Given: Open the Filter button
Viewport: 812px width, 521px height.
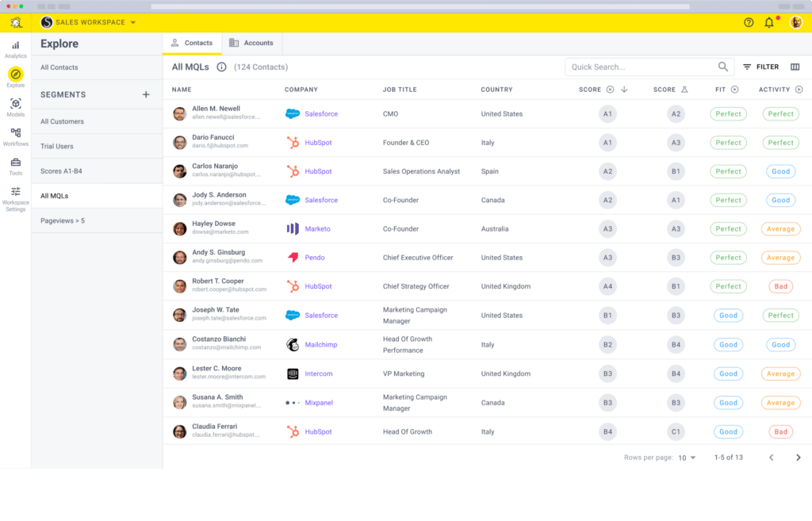Looking at the screenshot, I should [x=760, y=67].
